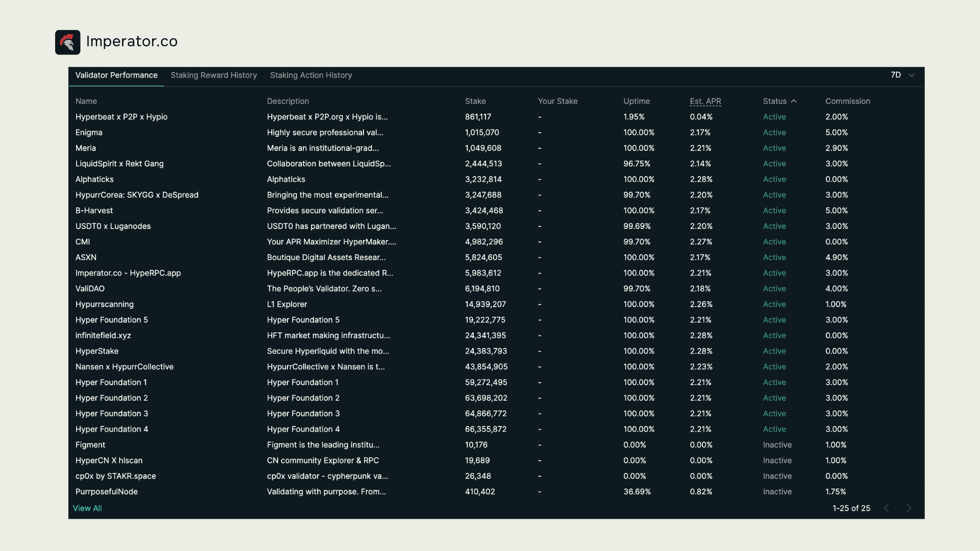Expand the 7D selector chevron
Viewport: 980px width, 551px height.
tap(911, 75)
